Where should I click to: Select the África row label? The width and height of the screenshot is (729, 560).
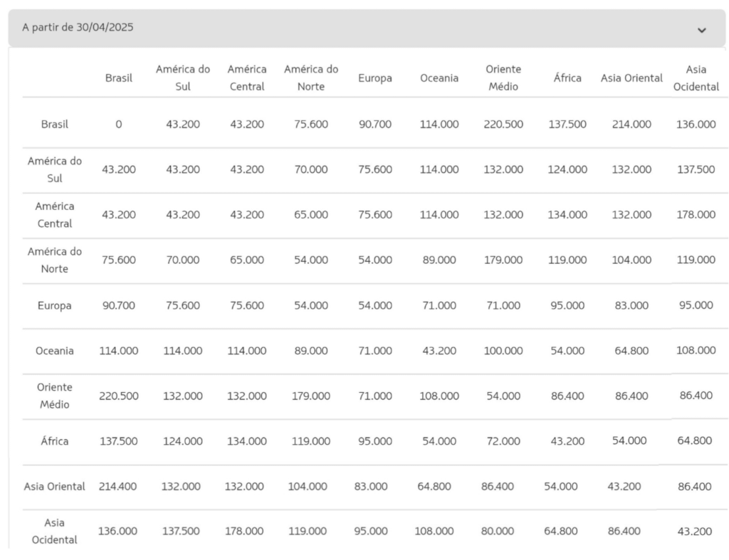tap(55, 441)
